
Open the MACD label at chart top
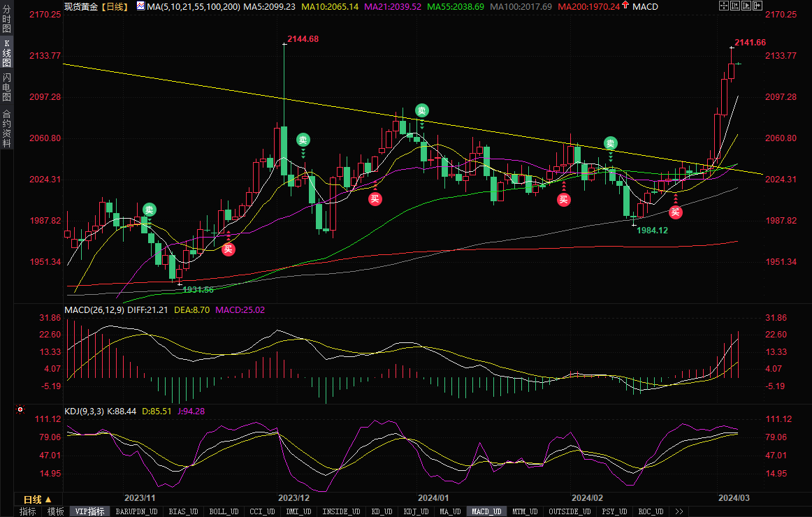pyautogui.click(x=646, y=6)
